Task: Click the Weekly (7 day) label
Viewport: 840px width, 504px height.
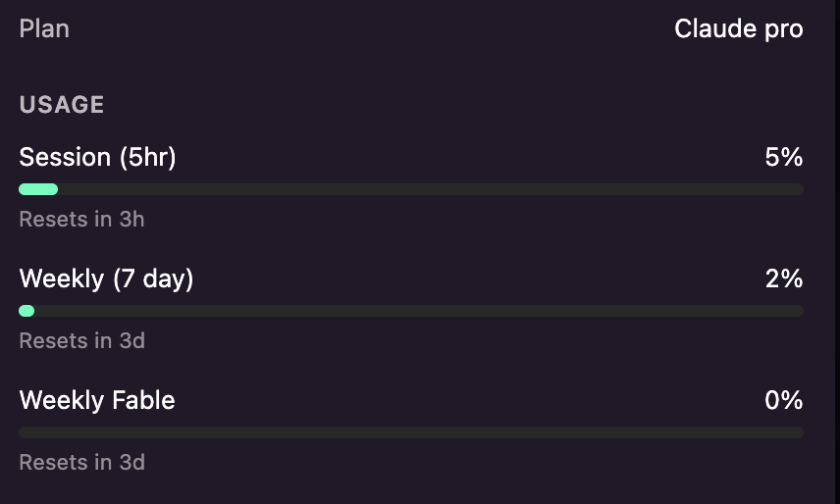Action: tap(106, 278)
